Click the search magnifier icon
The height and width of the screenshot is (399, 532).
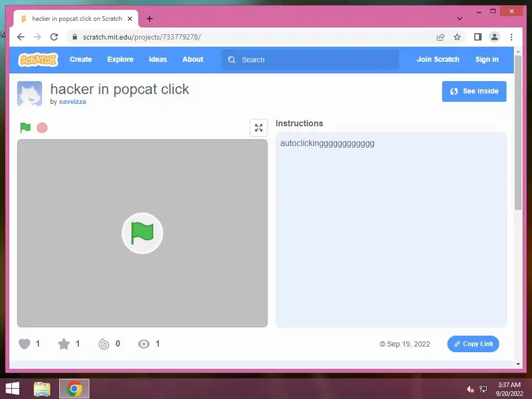tap(232, 60)
